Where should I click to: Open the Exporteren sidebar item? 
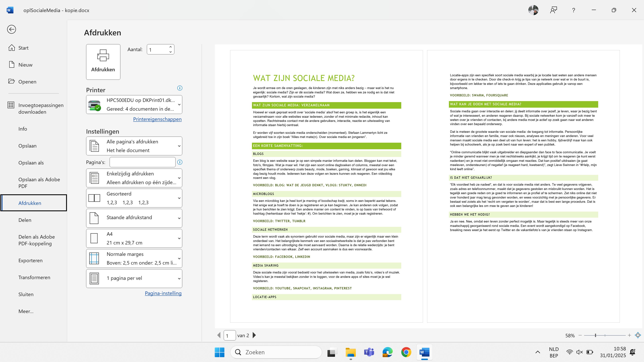point(31,260)
